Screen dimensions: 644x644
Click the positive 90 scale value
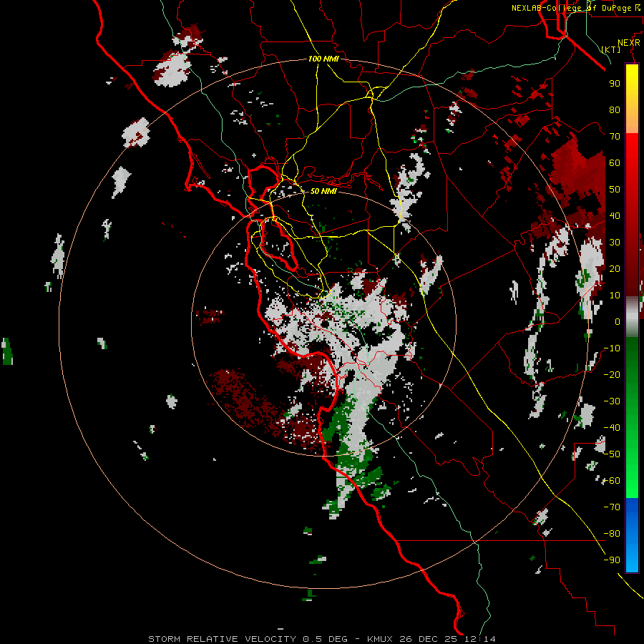pos(615,84)
